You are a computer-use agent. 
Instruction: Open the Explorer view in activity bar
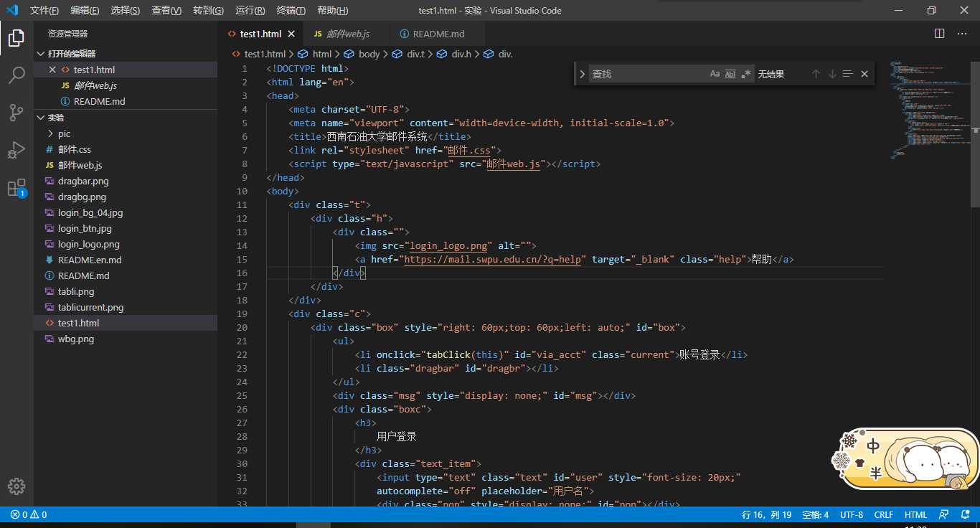click(x=17, y=38)
